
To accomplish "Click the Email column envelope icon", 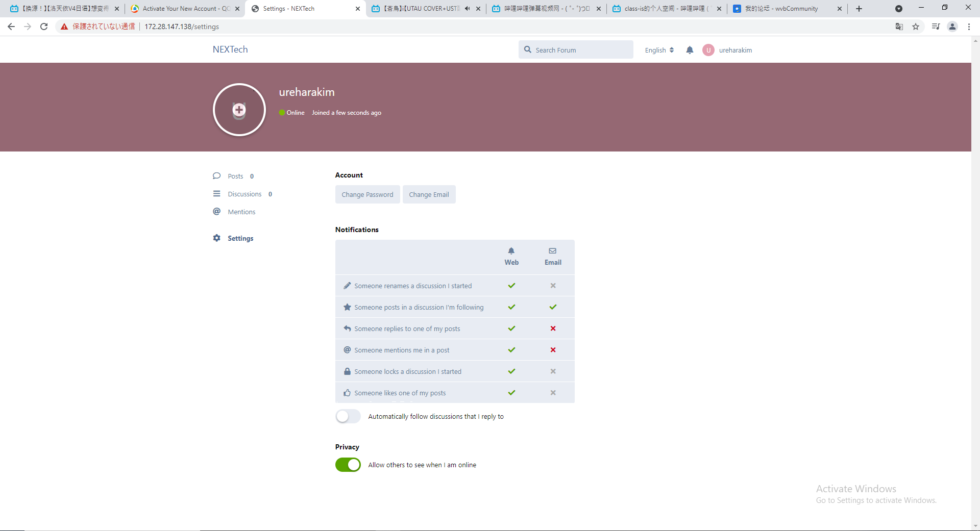I will (x=552, y=251).
